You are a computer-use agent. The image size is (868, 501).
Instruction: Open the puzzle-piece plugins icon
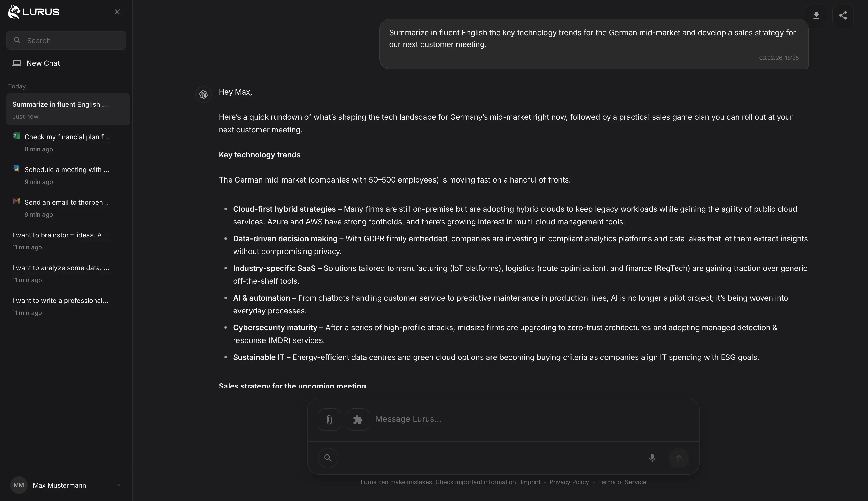tap(358, 419)
